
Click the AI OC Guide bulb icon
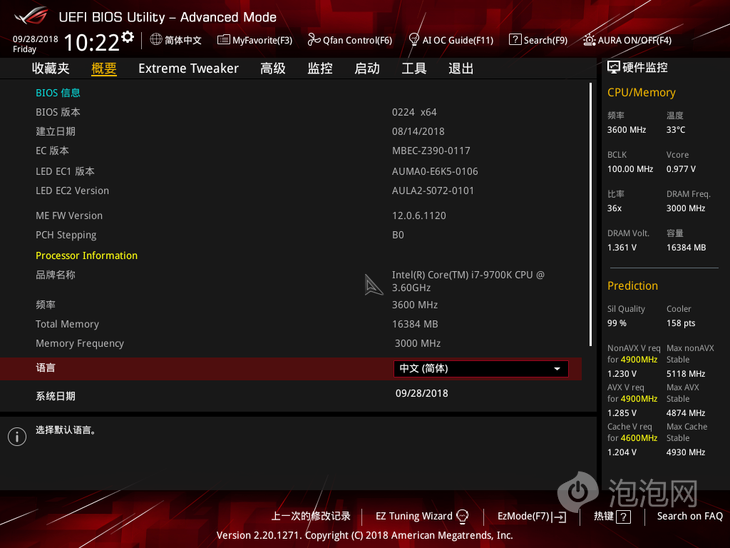413,40
